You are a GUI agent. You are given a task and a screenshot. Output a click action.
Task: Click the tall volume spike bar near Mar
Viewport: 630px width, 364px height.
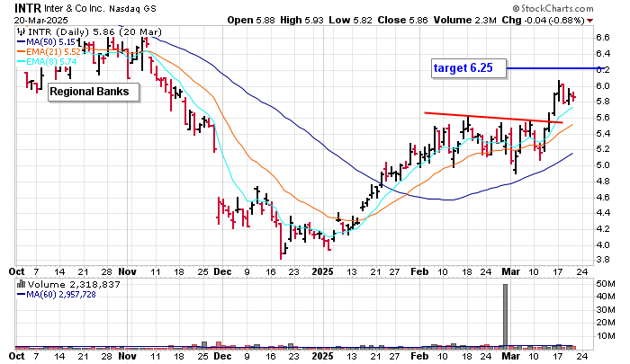[506, 315]
